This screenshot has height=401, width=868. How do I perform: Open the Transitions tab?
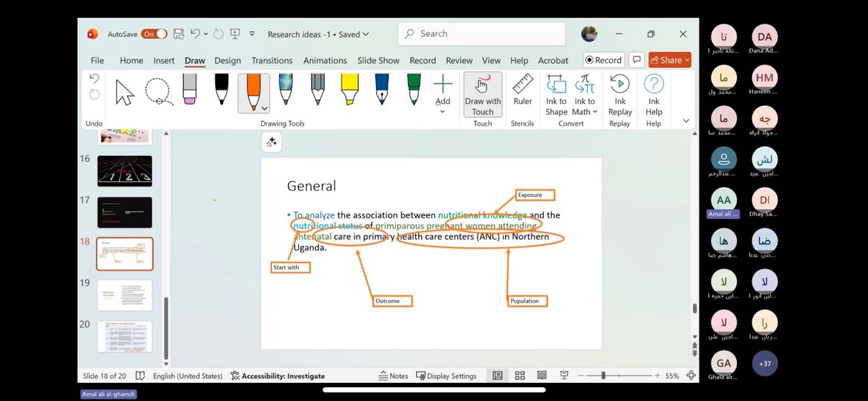(x=272, y=61)
